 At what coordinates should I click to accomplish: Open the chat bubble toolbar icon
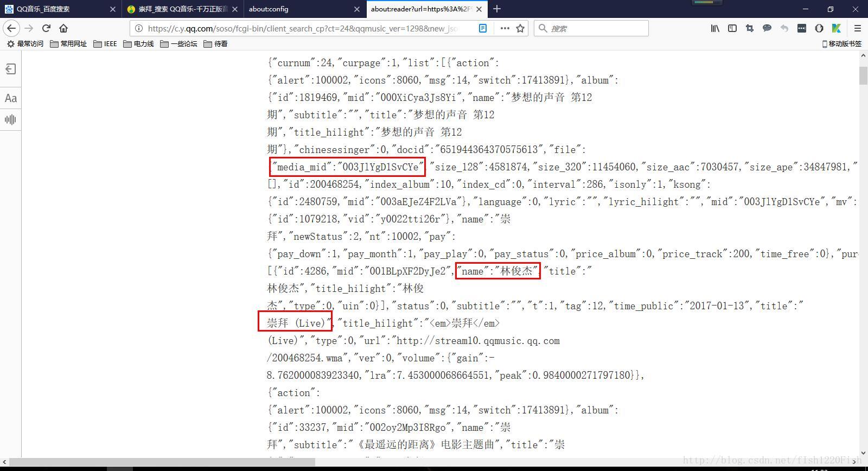pyautogui.click(x=767, y=28)
